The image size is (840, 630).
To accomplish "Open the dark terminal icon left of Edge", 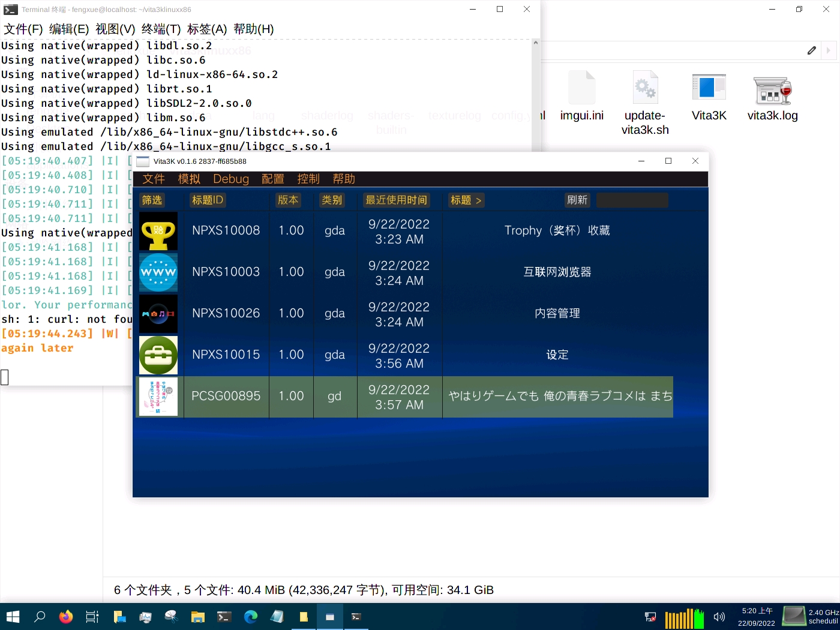I will [224, 617].
